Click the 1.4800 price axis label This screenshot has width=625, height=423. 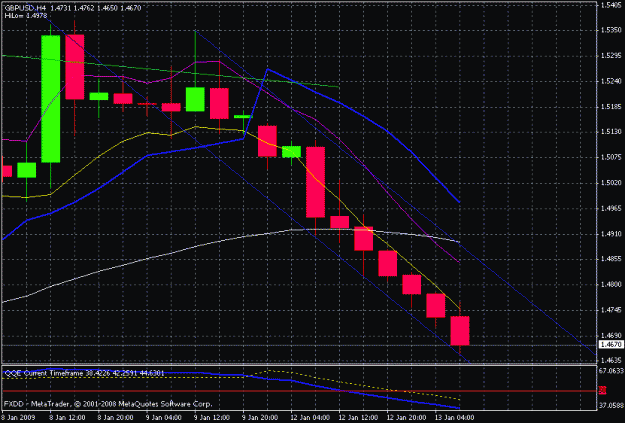[x=610, y=284]
